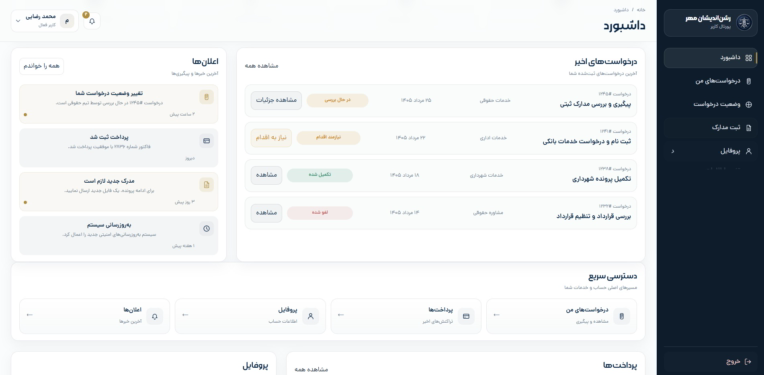
Task: Click the لغو شده status badge
Action: coord(320,213)
